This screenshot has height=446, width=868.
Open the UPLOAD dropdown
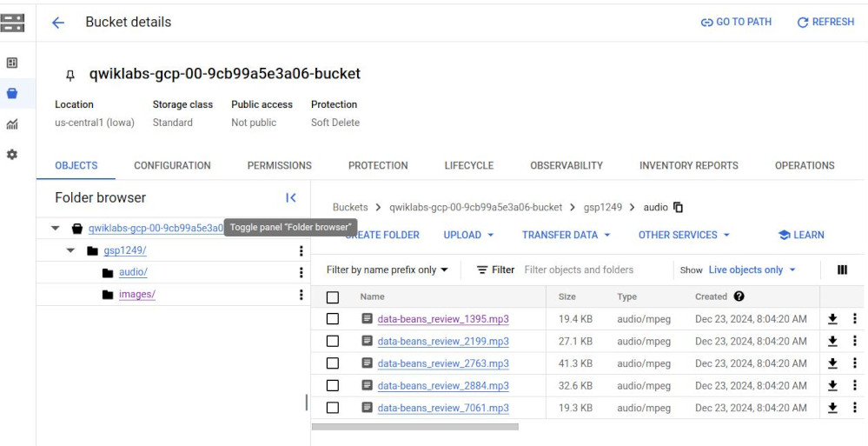(x=468, y=235)
